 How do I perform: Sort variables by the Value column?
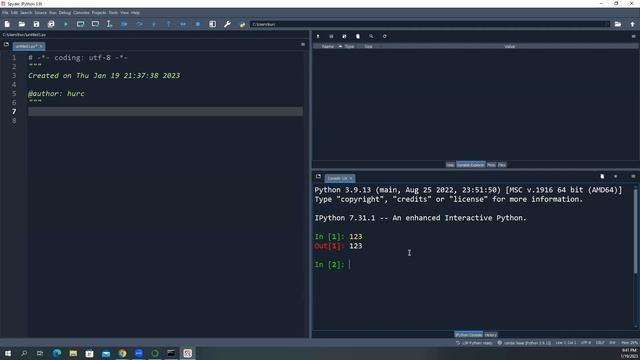point(509,47)
